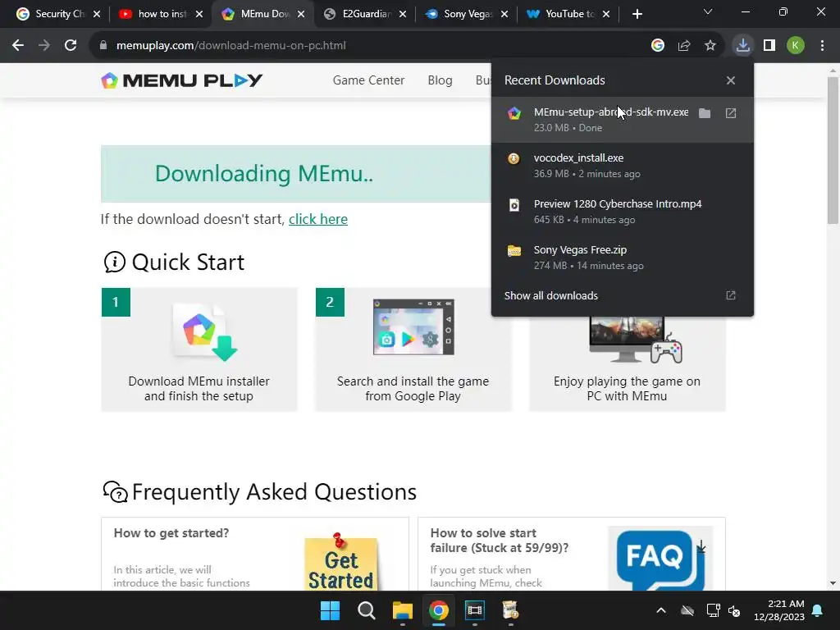Open the video editor taskbar app
840x630 pixels.
click(475, 610)
